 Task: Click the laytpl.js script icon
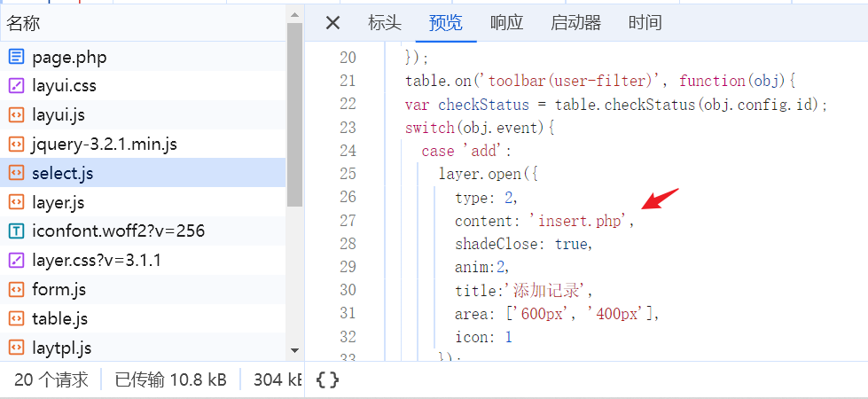16,348
